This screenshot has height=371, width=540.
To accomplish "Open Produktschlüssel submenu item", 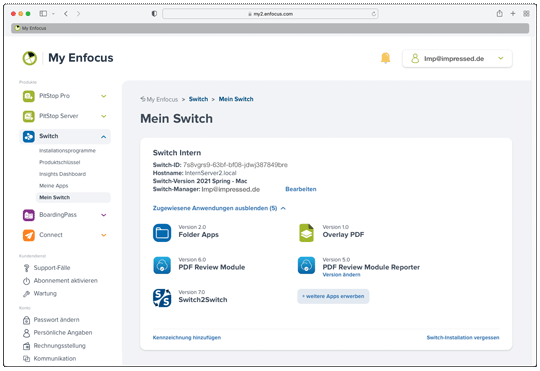I will pos(60,162).
